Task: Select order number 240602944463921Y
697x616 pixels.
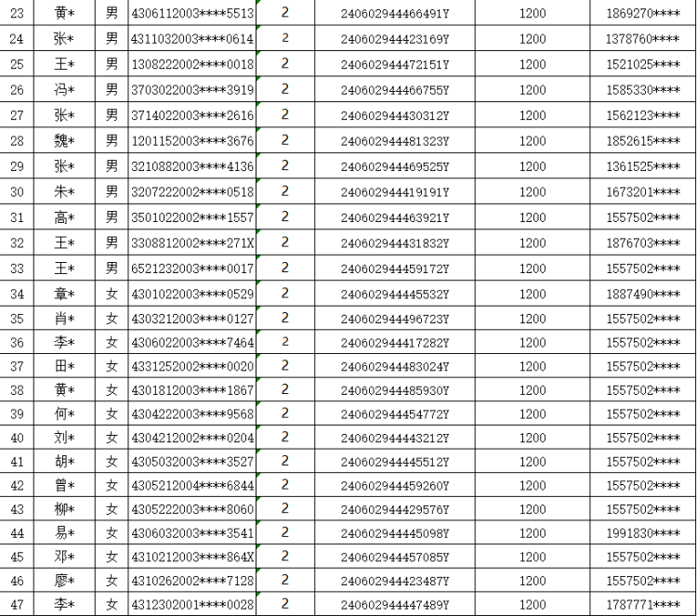Action: pyautogui.click(x=395, y=216)
